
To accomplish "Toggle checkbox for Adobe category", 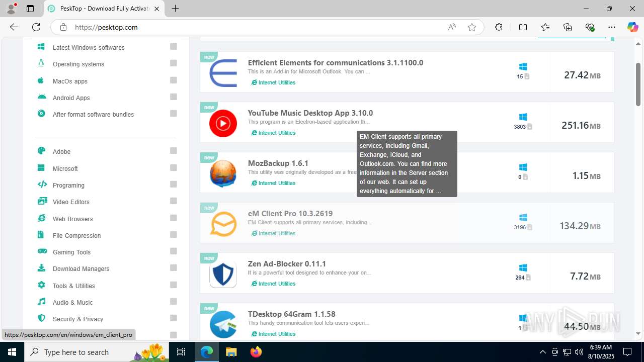I will tap(174, 151).
